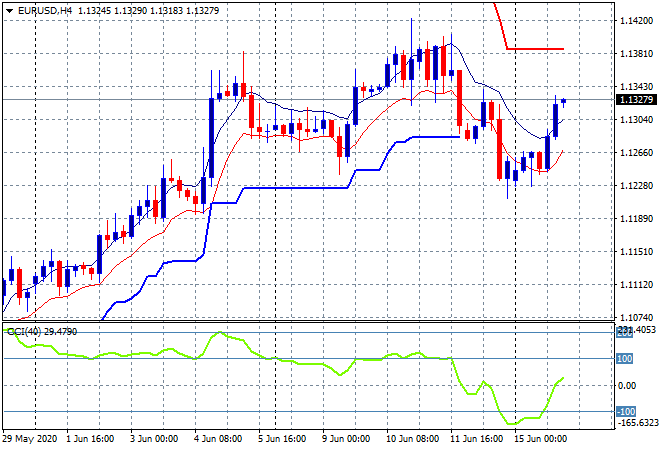Click the 1.13810 price axis label
Image resolution: width=660 pixels, height=450 pixels.
tap(637, 53)
